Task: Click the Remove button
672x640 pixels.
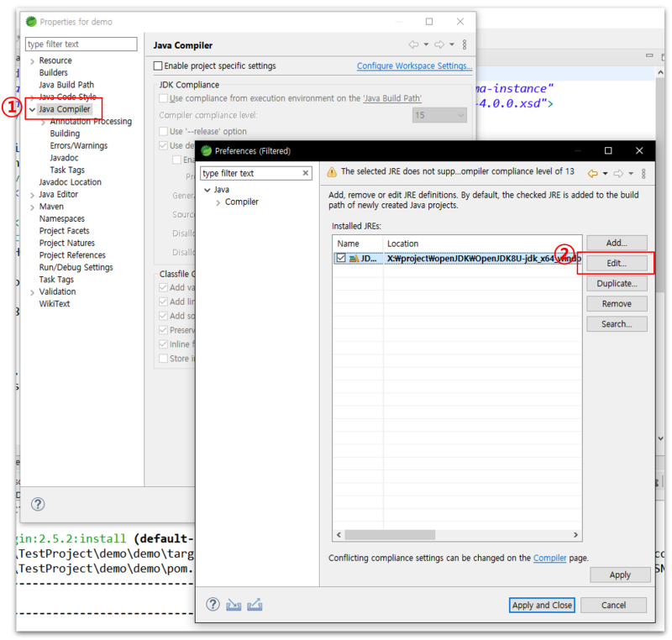Action: click(x=617, y=304)
